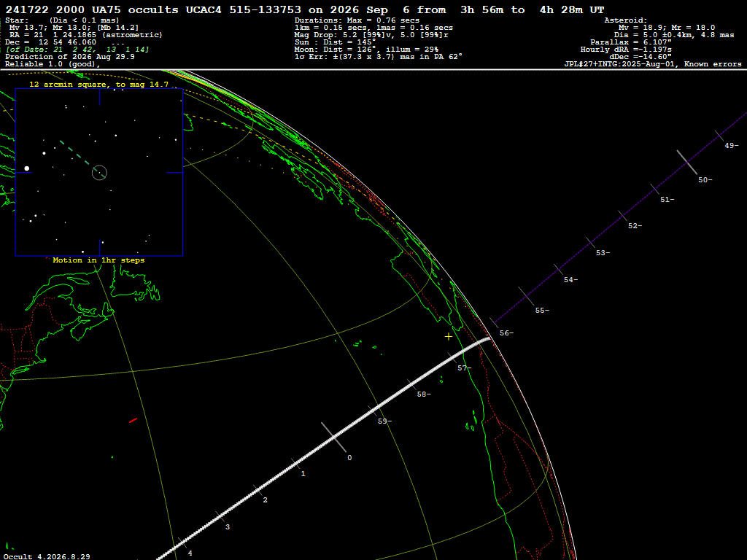Click the yellow plus marker near the coast

coord(449,337)
